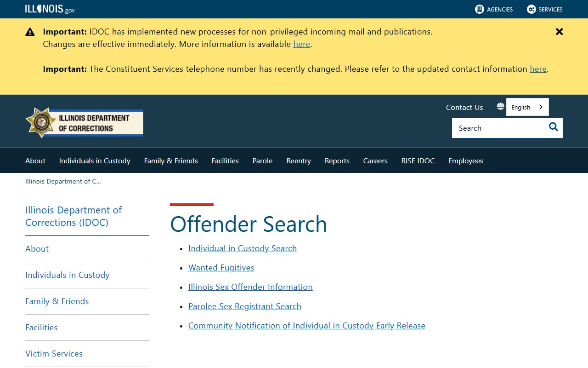Open RISE IDOC nav menu
The height and width of the screenshot is (368, 588).
pyautogui.click(x=418, y=161)
